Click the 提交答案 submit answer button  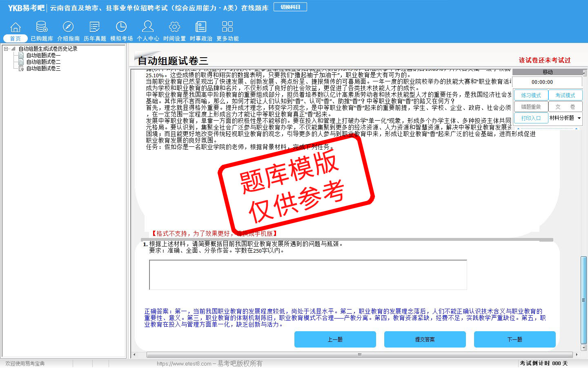425,339
